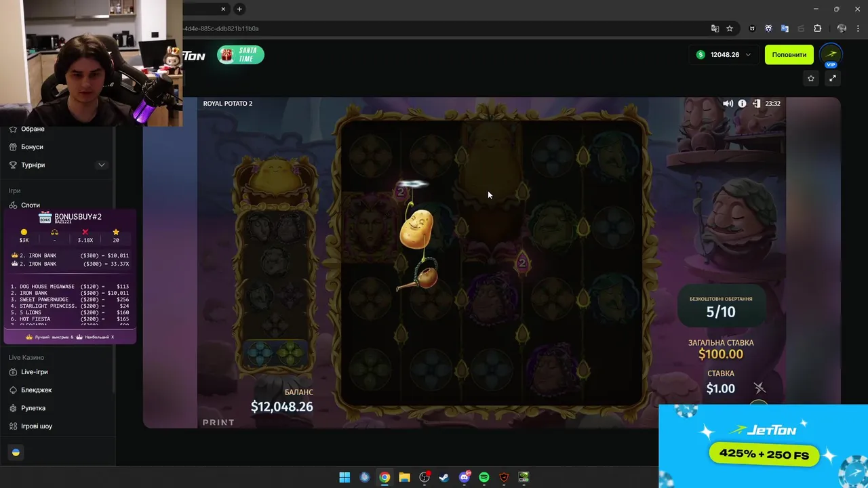Open the Chrome three-dot menu

pos(858,28)
